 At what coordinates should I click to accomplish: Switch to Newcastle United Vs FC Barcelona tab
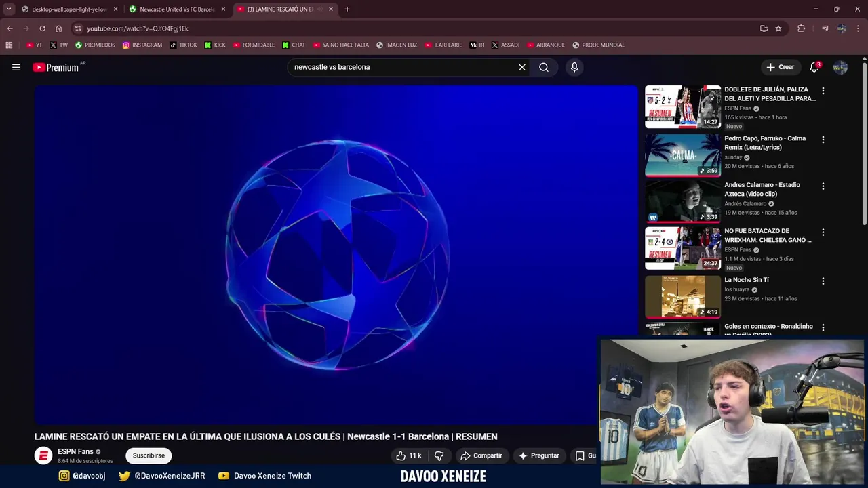176,9
